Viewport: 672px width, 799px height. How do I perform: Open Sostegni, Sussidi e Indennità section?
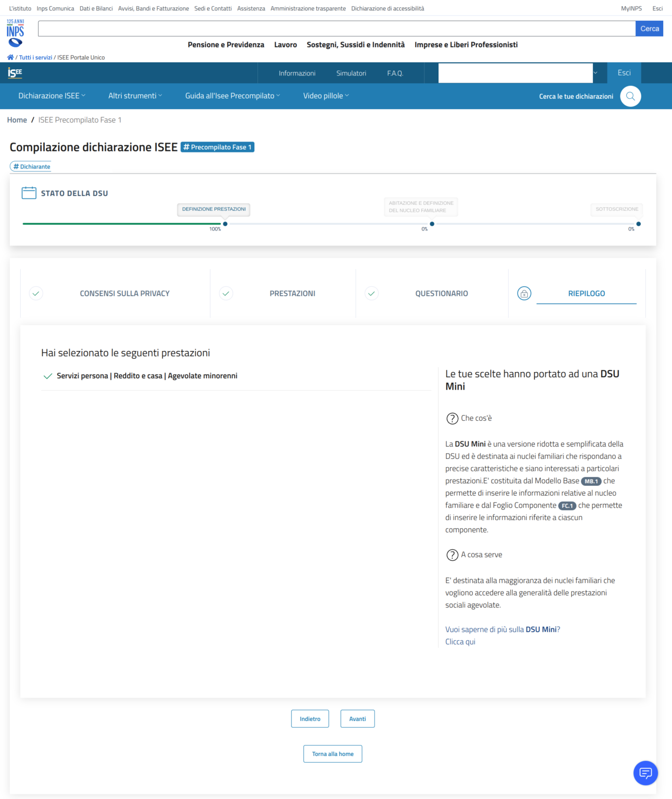(356, 45)
